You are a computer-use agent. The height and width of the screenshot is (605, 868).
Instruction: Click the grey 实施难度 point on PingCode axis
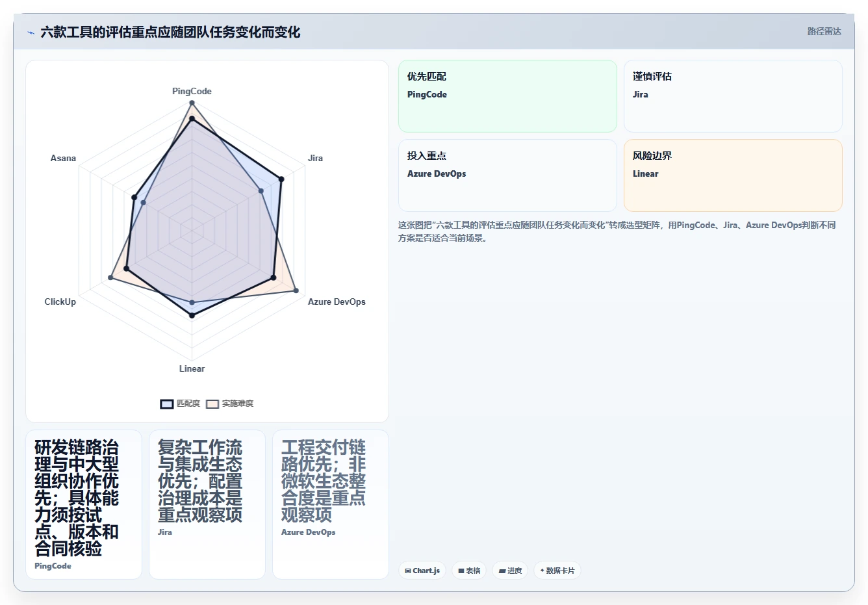click(x=192, y=103)
